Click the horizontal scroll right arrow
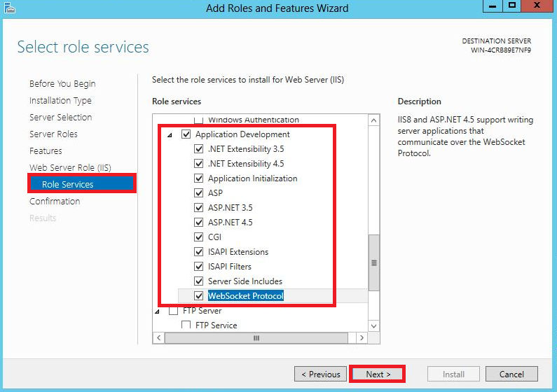 point(362,337)
